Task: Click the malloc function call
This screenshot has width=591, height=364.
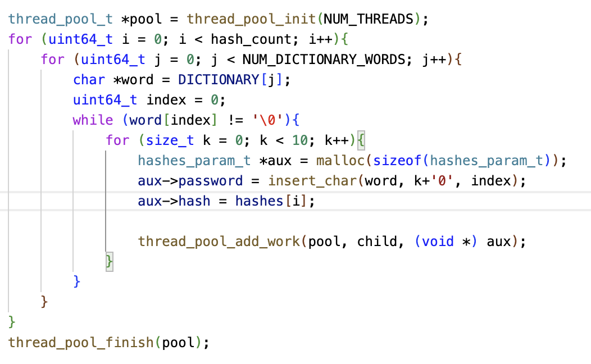Action: (337, 161)
